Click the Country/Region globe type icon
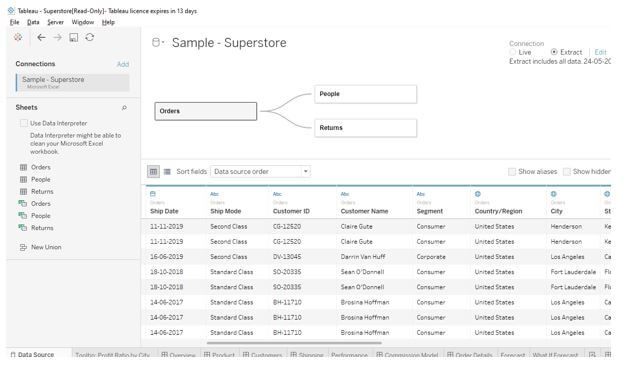 click(x=477, y=194)
